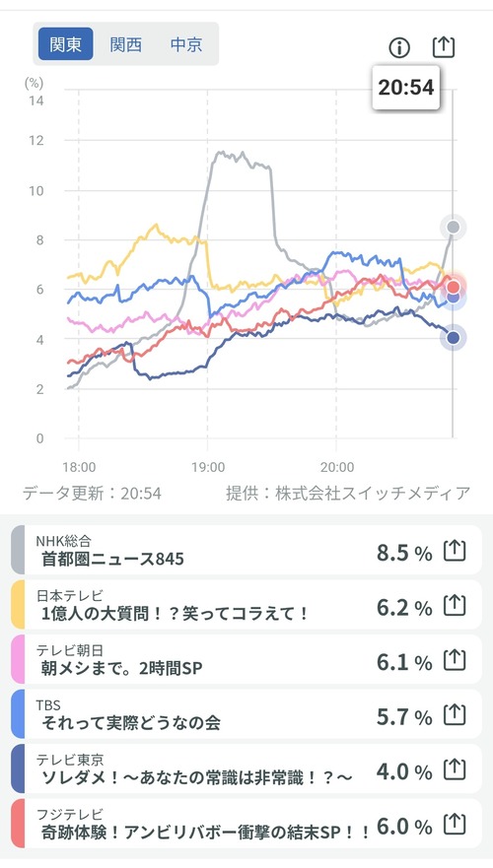Share the NHK総合 8.5% rating
This screenshot has width=493, height=868.
coord(455,552)
